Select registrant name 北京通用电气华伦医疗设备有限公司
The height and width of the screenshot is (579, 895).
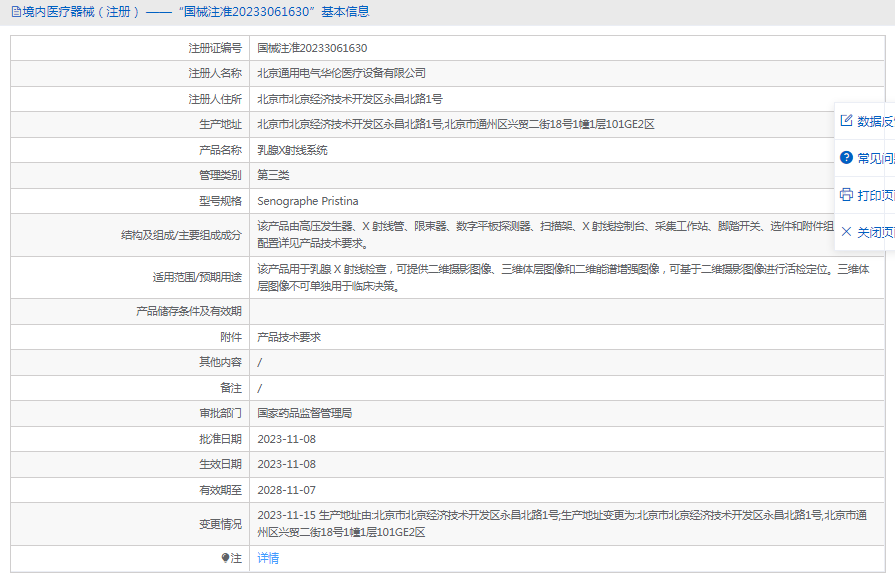341,73
